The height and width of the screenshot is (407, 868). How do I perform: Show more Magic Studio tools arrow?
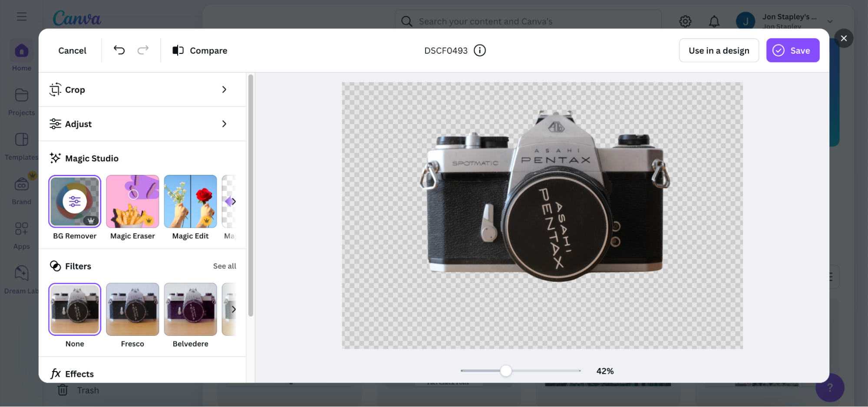(x=234, y=201)
